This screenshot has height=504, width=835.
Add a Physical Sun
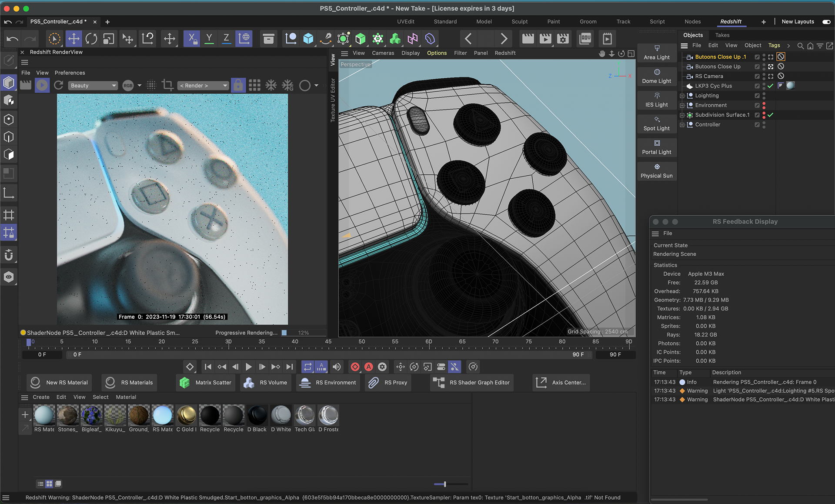pyautogui.click(x=657, y=171)
